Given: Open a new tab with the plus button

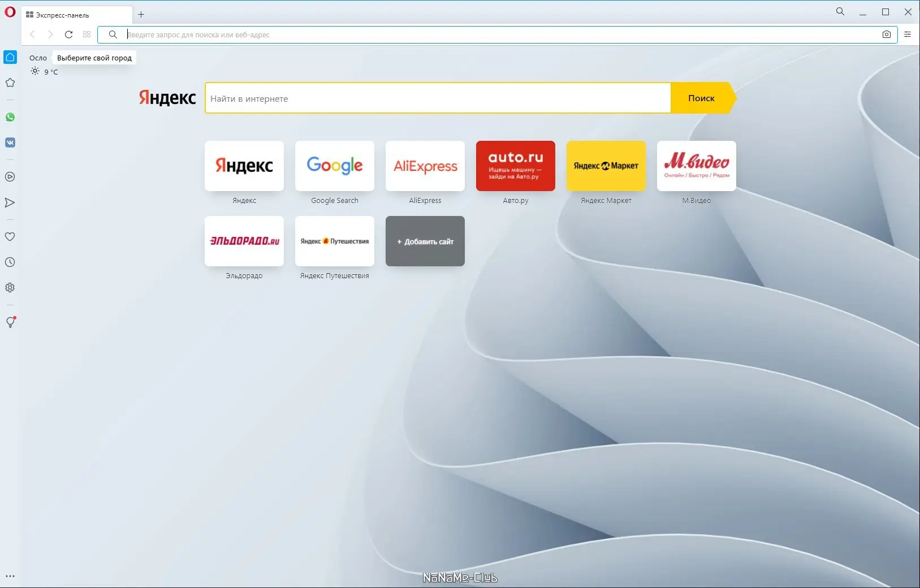Looking at the screenshot, I should point(141,15).
